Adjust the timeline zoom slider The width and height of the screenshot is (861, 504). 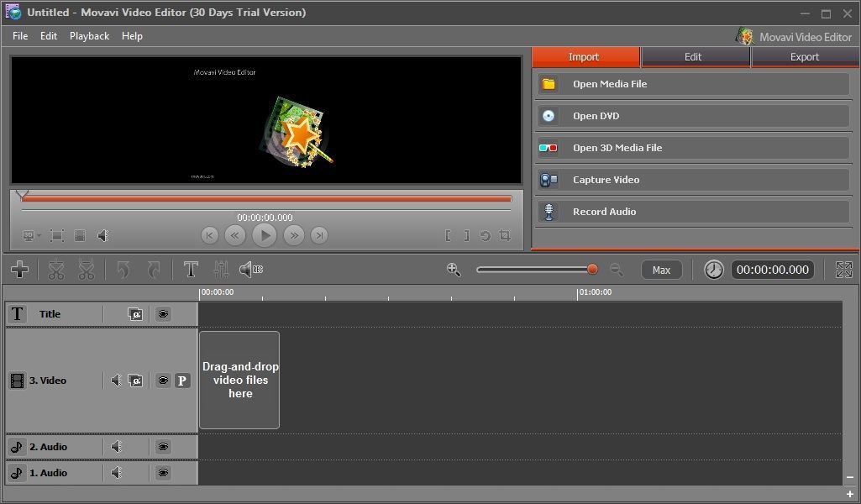(x=591, y=270)
